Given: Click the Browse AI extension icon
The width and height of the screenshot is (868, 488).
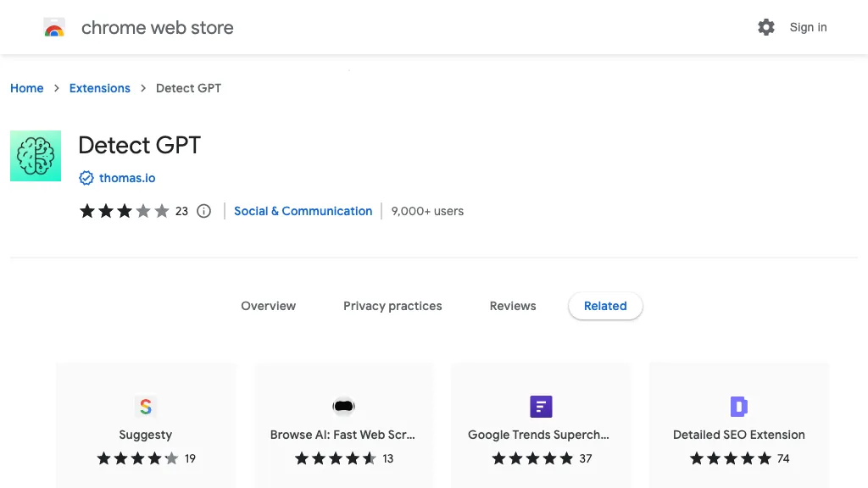Looking at the screenshot, I should click(x=343, y=407).
